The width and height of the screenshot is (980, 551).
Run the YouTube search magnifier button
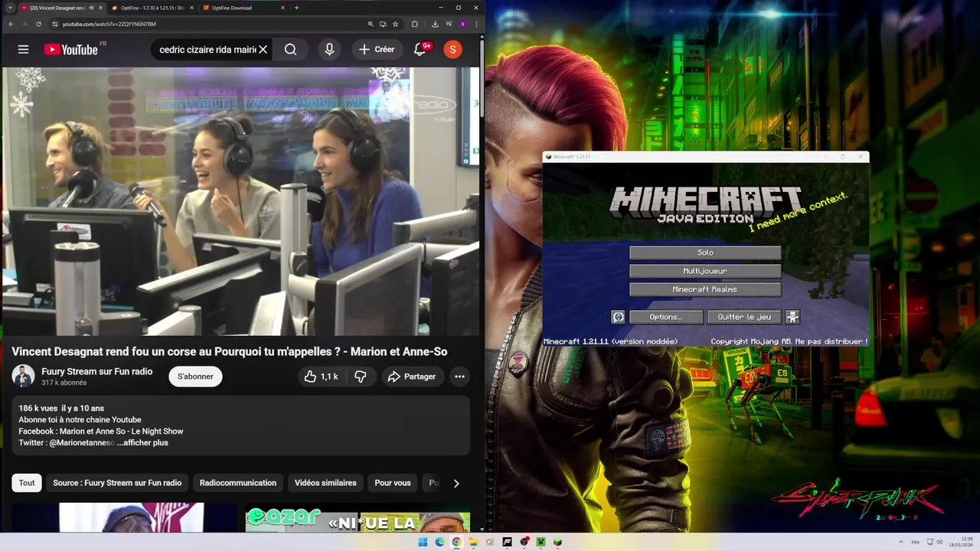(x=291, y=49)
